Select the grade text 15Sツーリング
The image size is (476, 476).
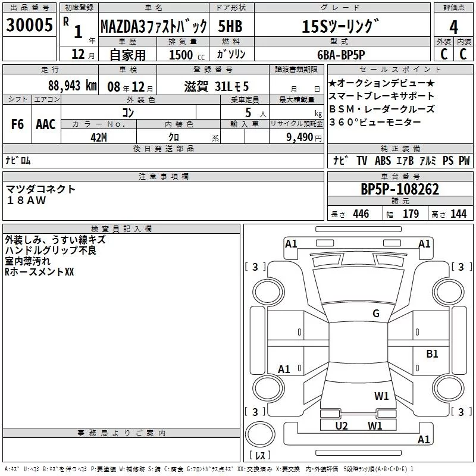click(x=340, y=26)
